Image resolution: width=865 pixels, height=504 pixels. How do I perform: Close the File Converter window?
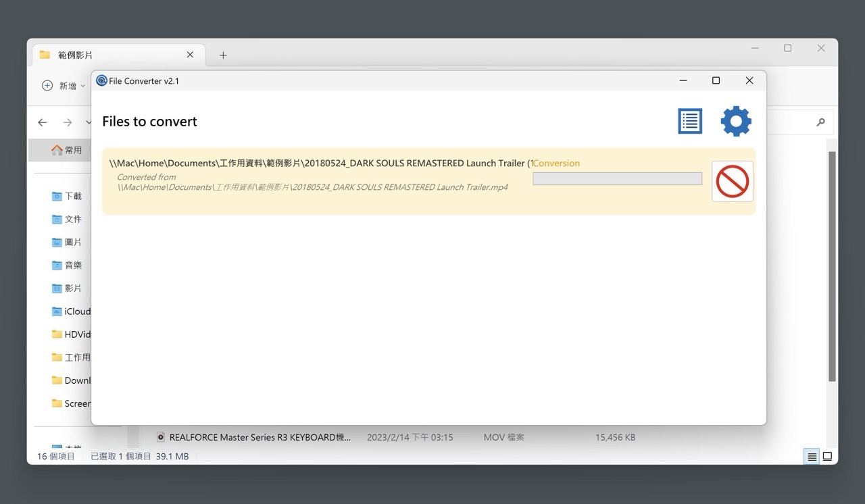[749, 80]
